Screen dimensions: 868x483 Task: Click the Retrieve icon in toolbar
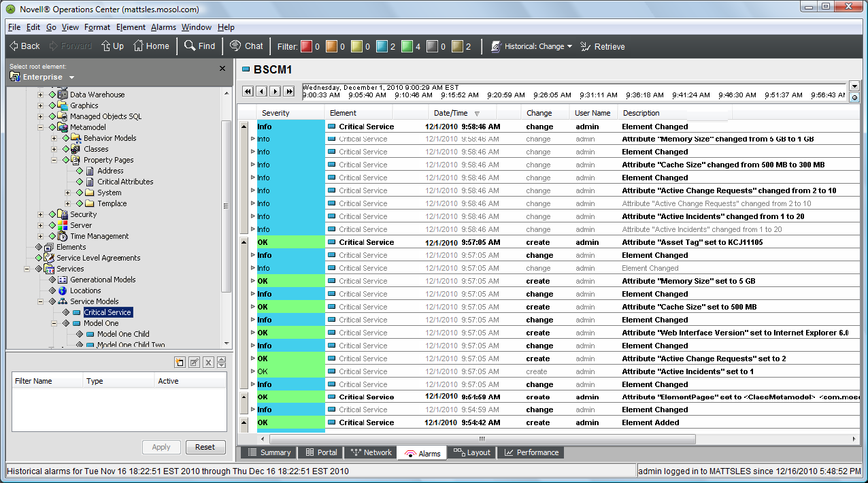coord(586,46)
